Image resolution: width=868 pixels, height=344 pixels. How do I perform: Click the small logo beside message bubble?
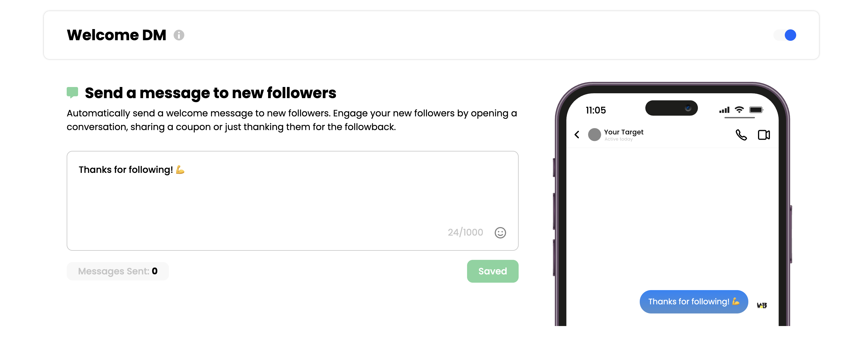(761, 305)
